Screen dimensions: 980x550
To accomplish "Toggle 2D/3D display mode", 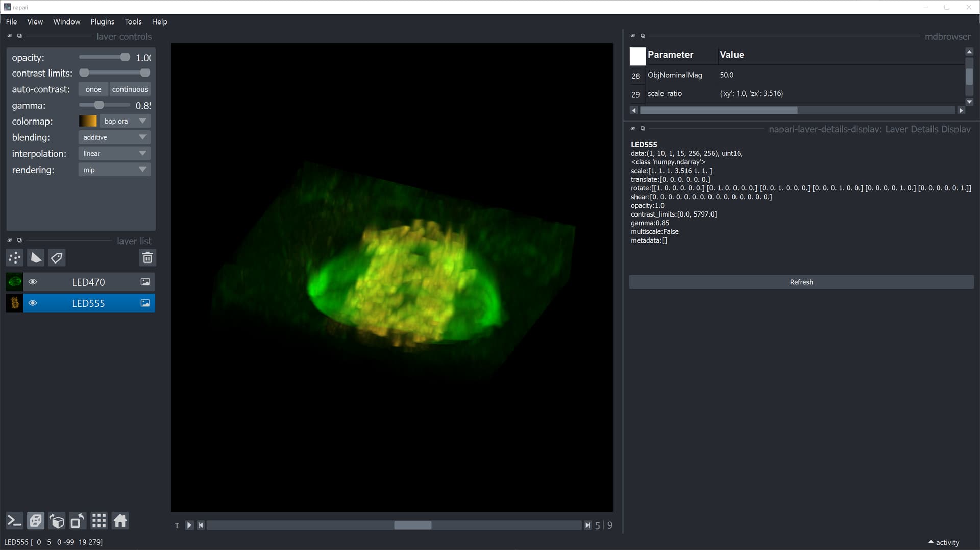I will click(x=35, y=520).
